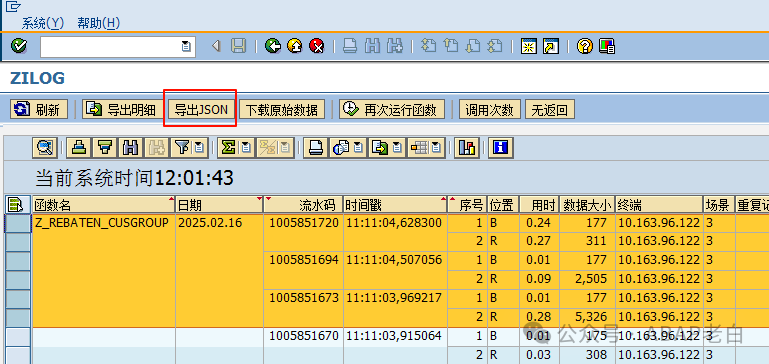Viewport: 769px width, 364px height.
Task: Click the data size cell 2,505
Action: tap(587, 279)
